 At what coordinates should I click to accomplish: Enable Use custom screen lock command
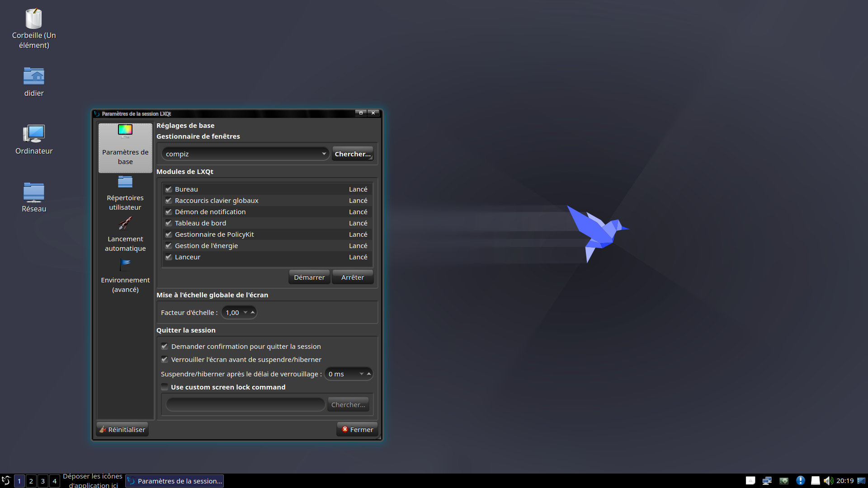(165, 387)
